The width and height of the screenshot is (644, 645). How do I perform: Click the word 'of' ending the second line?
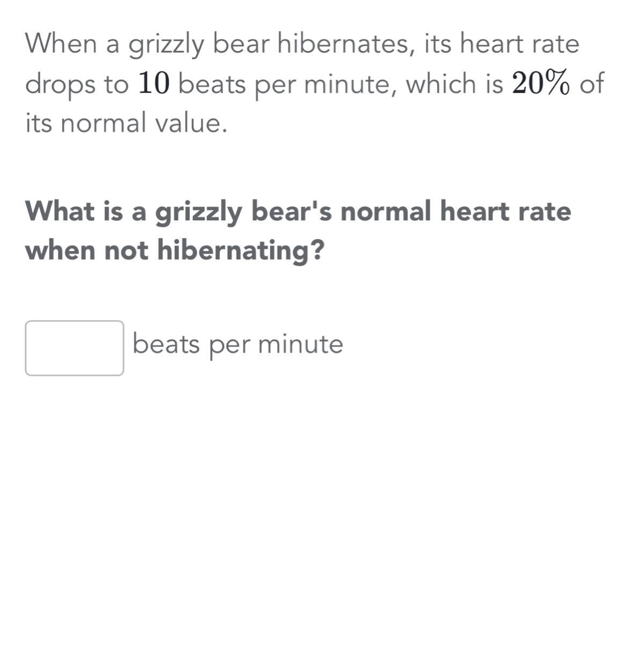coord(591,84)
